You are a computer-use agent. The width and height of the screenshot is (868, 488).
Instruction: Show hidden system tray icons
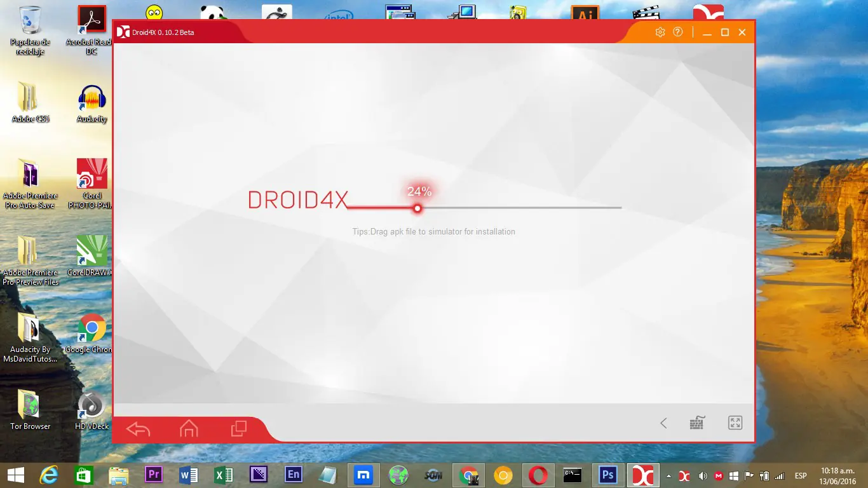click(x=668, y=475)
